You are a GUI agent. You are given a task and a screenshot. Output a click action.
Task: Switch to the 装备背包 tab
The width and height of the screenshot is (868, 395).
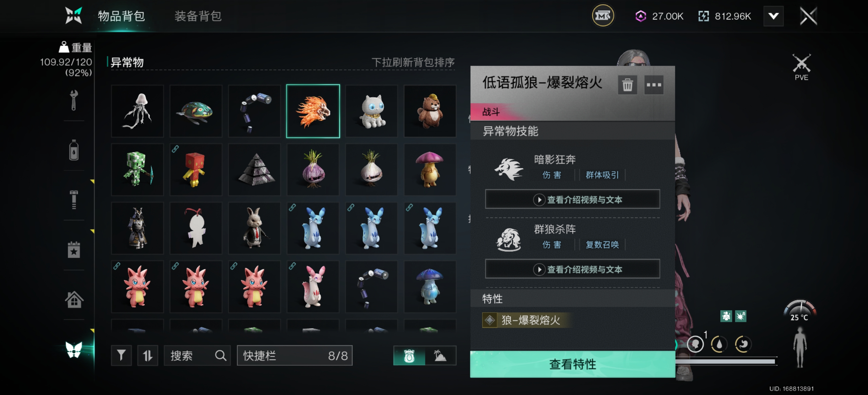click(198, 16)
